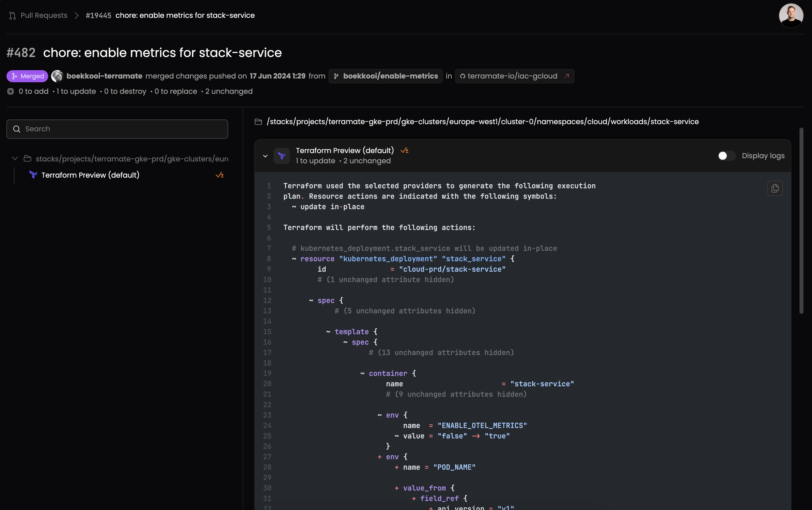Expand the folder icon in the sidebar tree
The width and height of the screenshot is (812, 510).
[28, 158]
